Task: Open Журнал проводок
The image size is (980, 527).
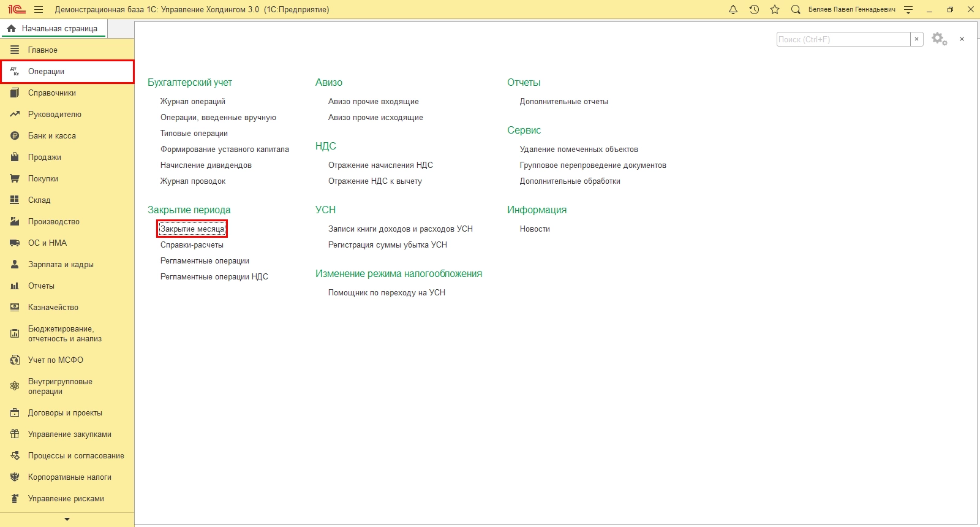Action: (x=193, y=181)
